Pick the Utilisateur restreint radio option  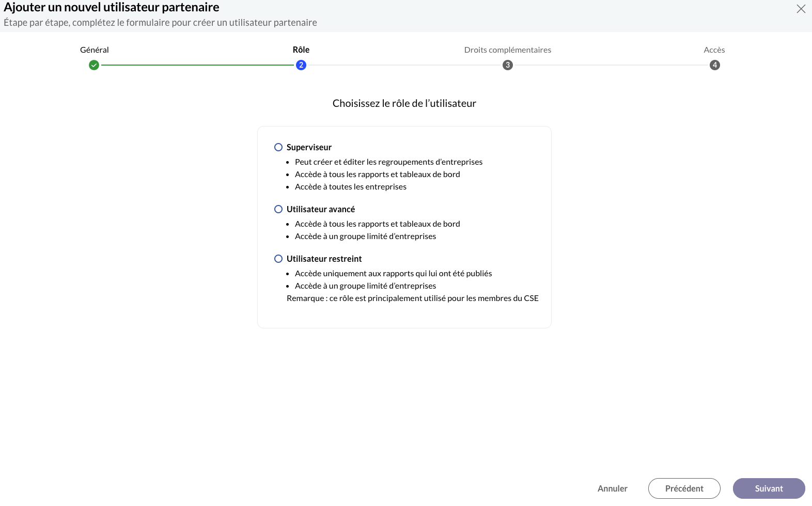pyautogui.click(x=278, y=259)
